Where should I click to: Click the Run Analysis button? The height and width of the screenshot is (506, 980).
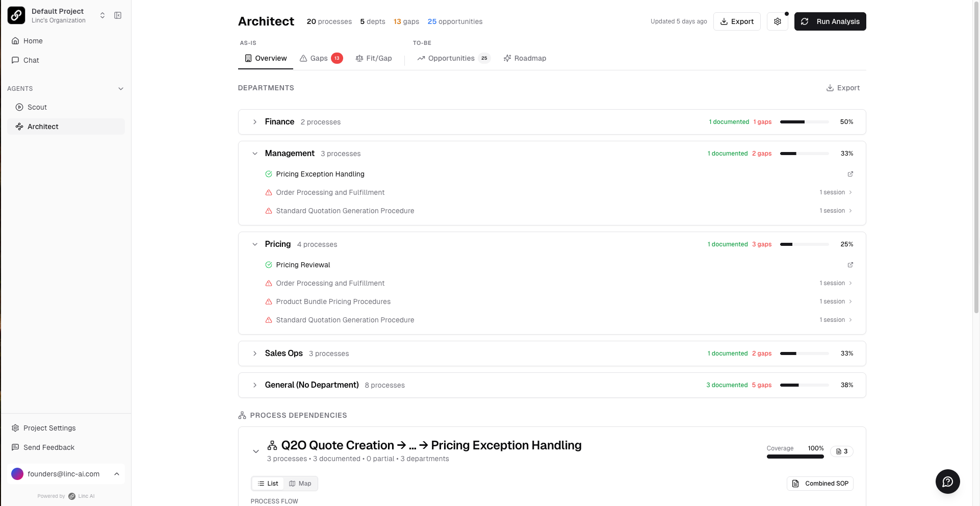(x=830, y=21)
